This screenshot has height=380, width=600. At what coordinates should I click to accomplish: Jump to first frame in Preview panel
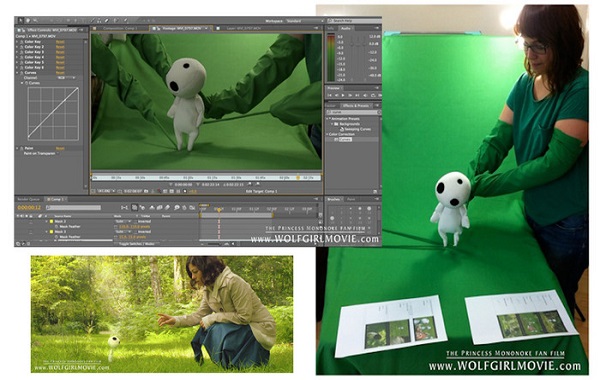pyautogui.click(x=329, y=95)
